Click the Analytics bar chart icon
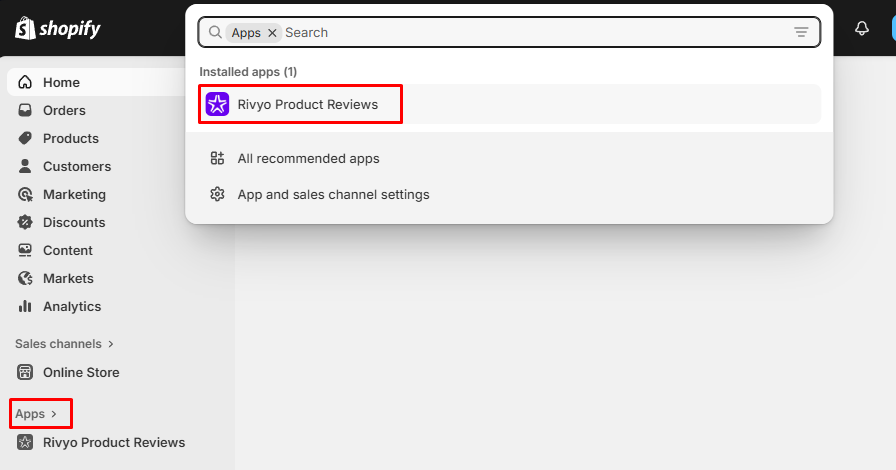This screenshot has width=896, height=470. [x=25, y=306]
